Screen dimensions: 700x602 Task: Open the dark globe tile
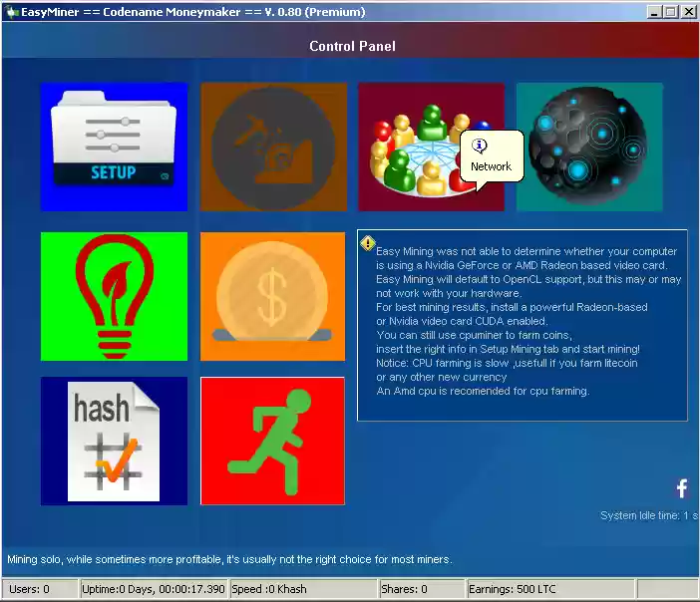(589, 147)
